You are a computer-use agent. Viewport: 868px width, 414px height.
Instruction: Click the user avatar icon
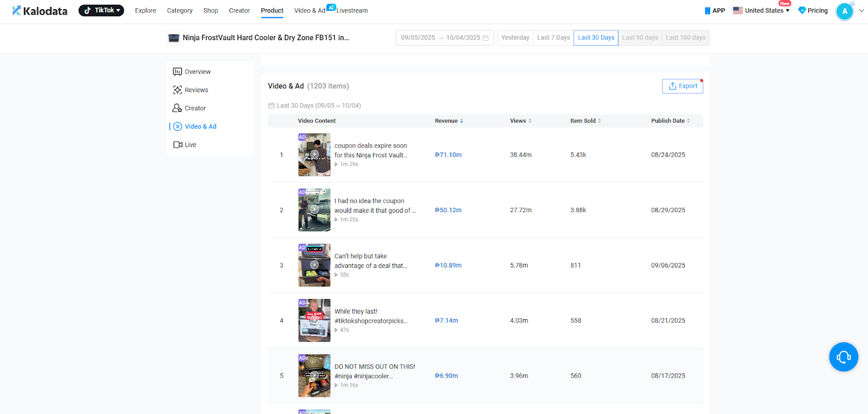point(844,11)
